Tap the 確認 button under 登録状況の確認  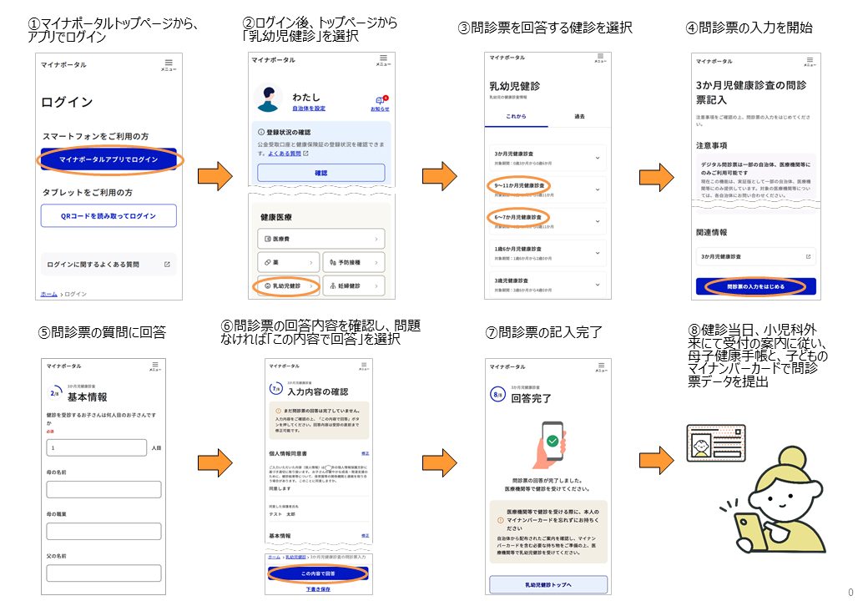(x=321, y=173)
